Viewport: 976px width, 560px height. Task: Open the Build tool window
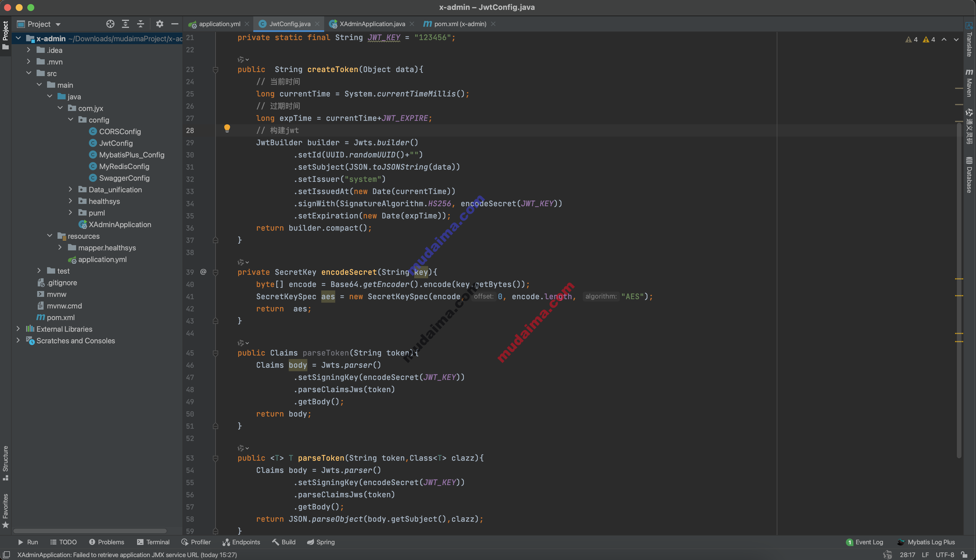point(284,542)
